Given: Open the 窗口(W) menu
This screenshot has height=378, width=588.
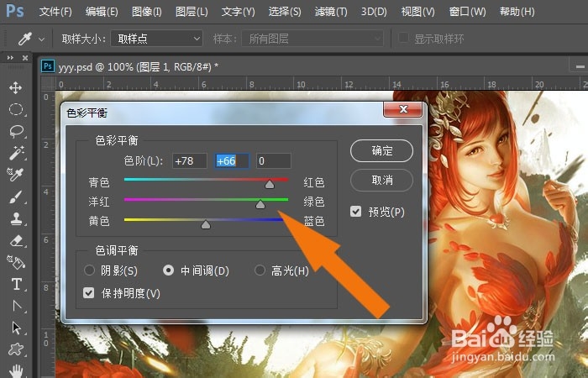Looking at the screenshot, I should tap(467, 12).
